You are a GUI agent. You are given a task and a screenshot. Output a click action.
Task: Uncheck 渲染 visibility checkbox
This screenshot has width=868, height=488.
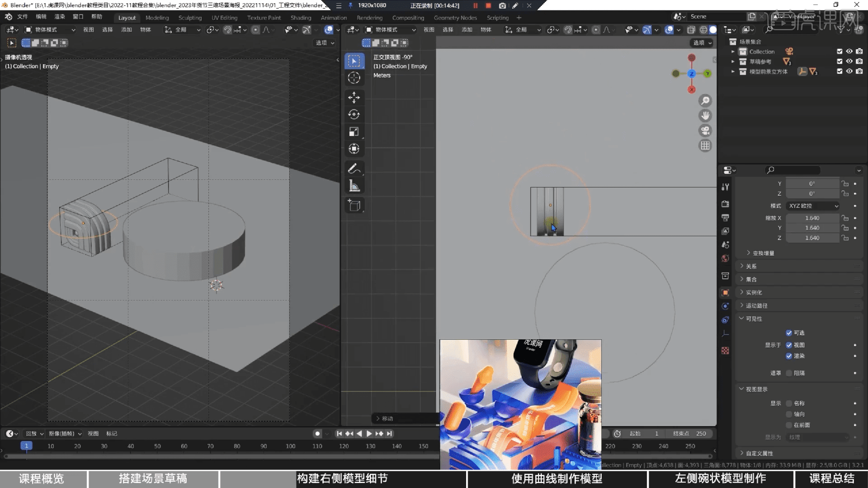(789, 356)
